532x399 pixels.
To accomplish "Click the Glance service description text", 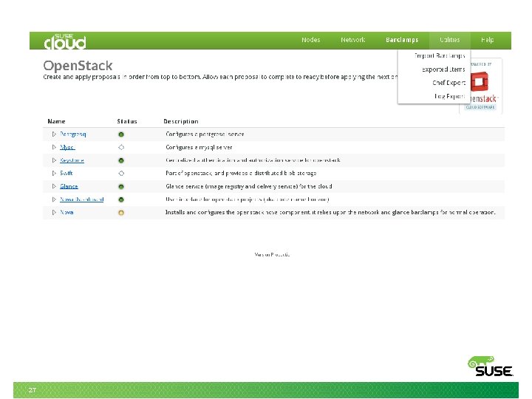I will pos(249,186).
